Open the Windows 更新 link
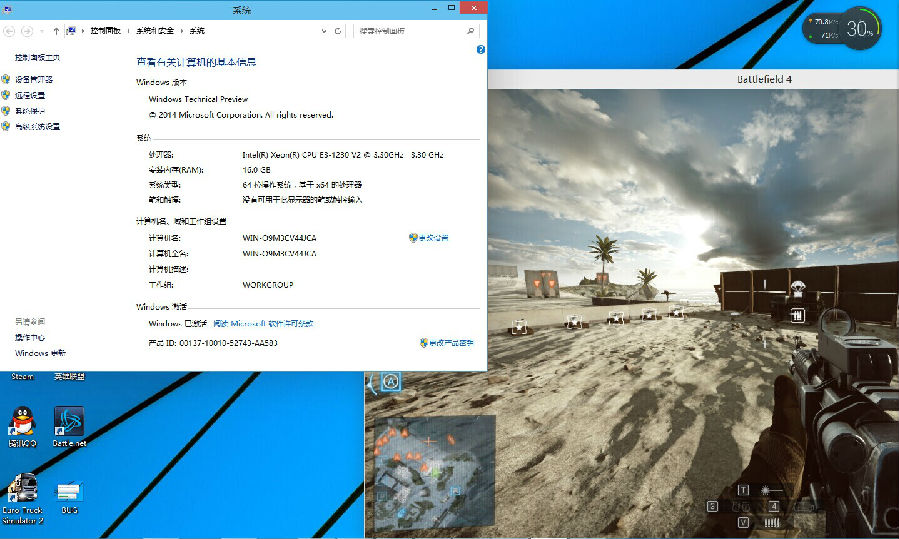Image resolution: width=899 pixels, height=539 pixels. click(40, 353)
